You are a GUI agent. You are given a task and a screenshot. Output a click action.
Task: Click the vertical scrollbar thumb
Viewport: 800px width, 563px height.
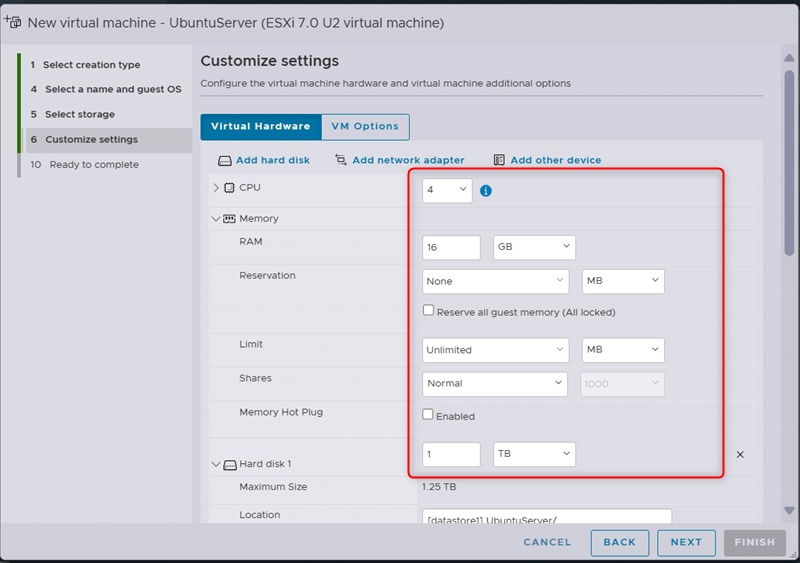(789, 162)
